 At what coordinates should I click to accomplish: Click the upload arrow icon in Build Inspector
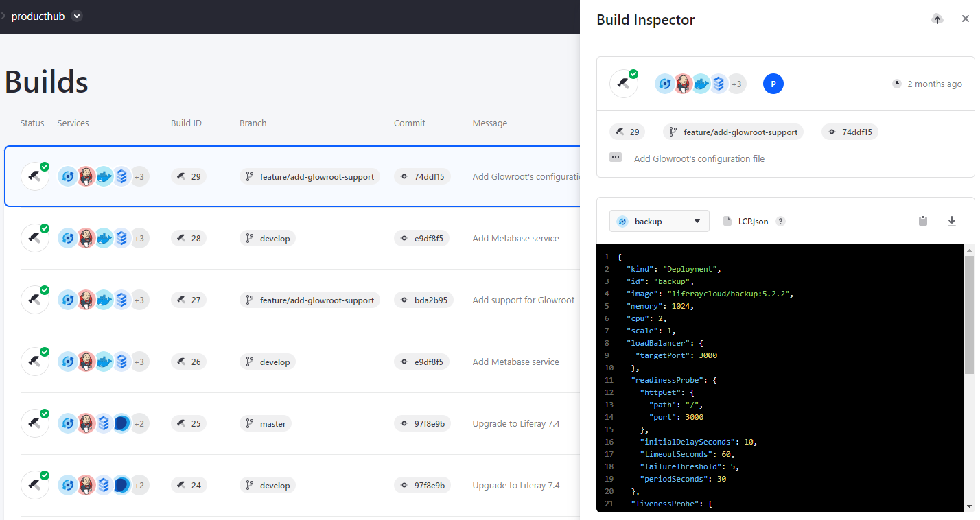937,19
